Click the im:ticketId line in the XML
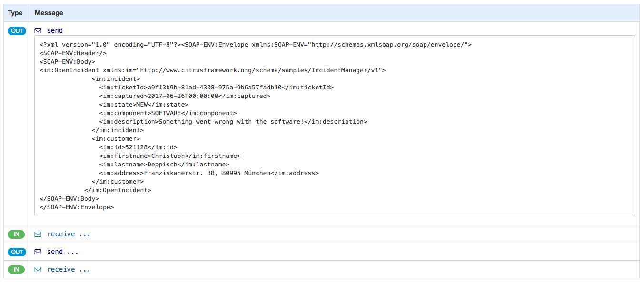Viewport: 644px width, 282px height. click(216, 88)
